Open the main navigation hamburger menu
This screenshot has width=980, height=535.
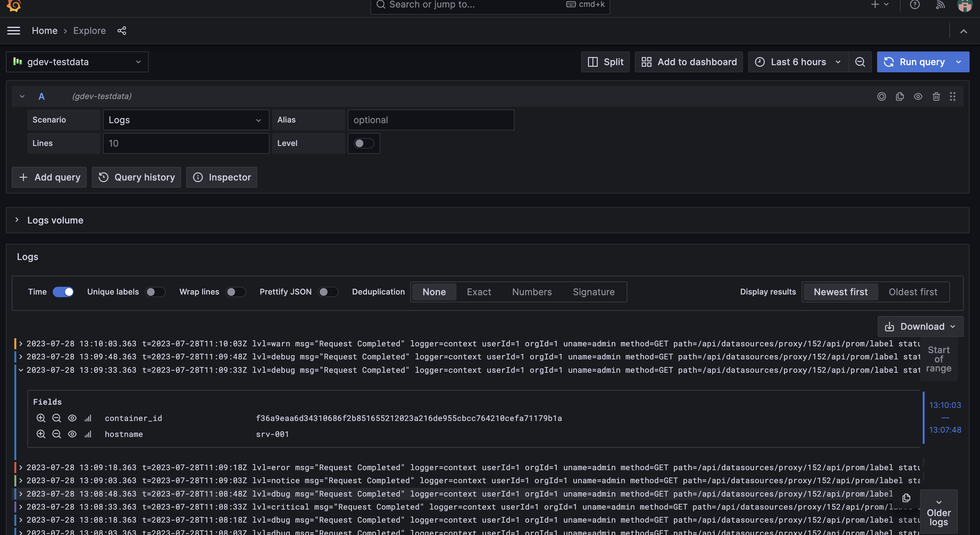pyautogui.click(x=14, y=30)
